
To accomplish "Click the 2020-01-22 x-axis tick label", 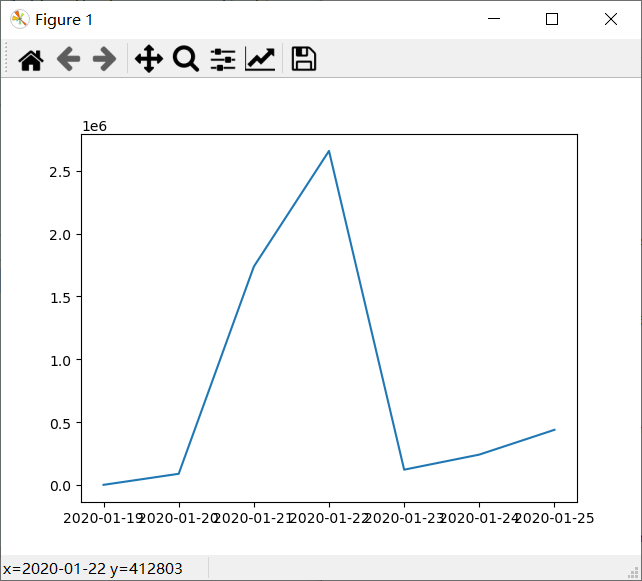I will [x=329, y=518].
